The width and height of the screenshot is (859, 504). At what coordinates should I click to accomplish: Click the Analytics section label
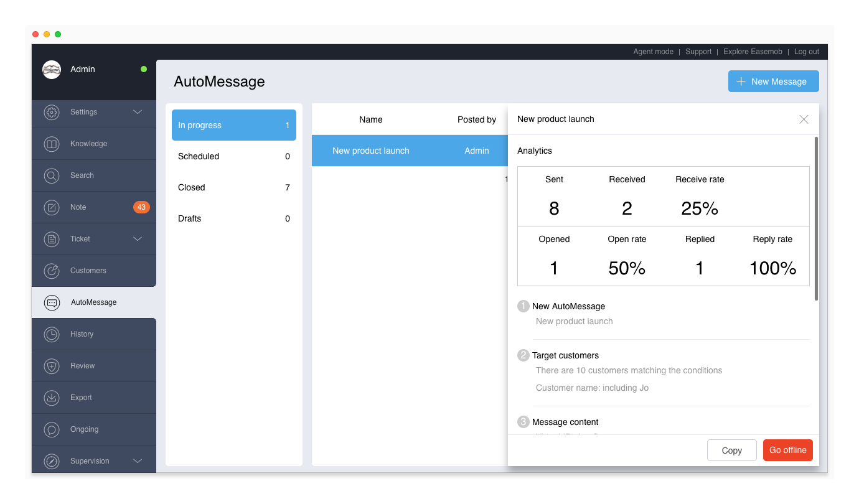tap(535, 151)
